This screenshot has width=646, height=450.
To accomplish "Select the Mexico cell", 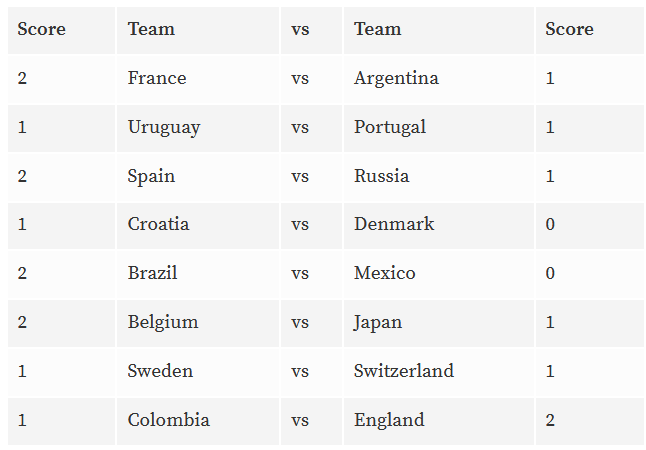I will coord(439,274).
